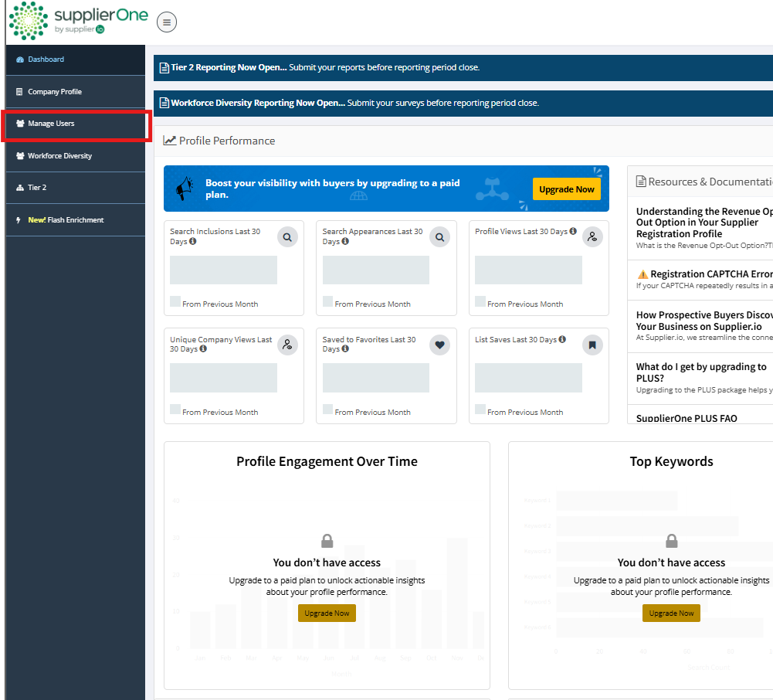773x700 pixels.
Task: Go to Workforce Diversity in sidebar
Action: 59,156
